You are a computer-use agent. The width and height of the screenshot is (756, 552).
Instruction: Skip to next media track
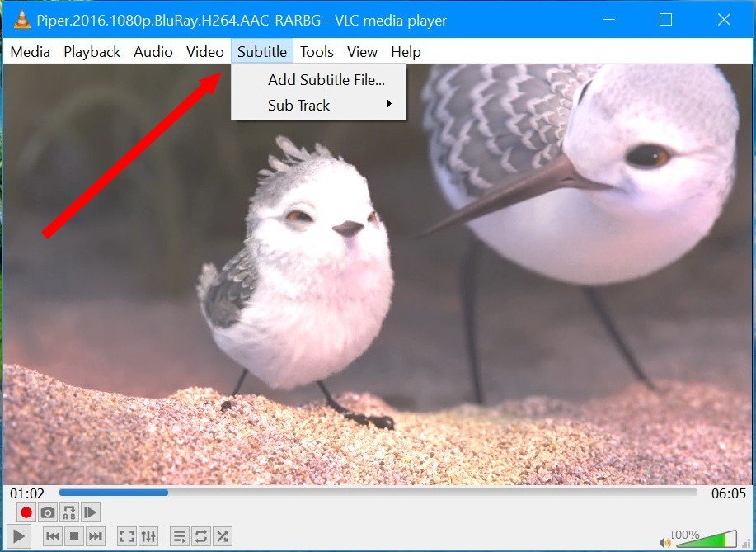tap(96, 536)
